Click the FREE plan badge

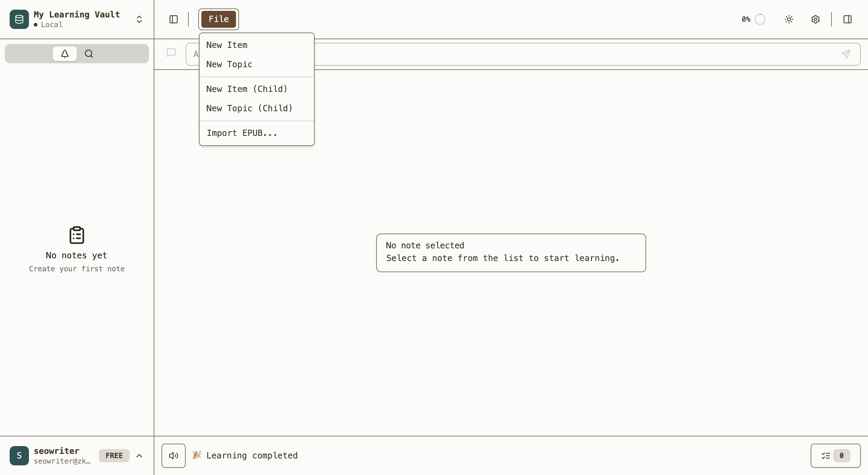[x=114, y=455]
